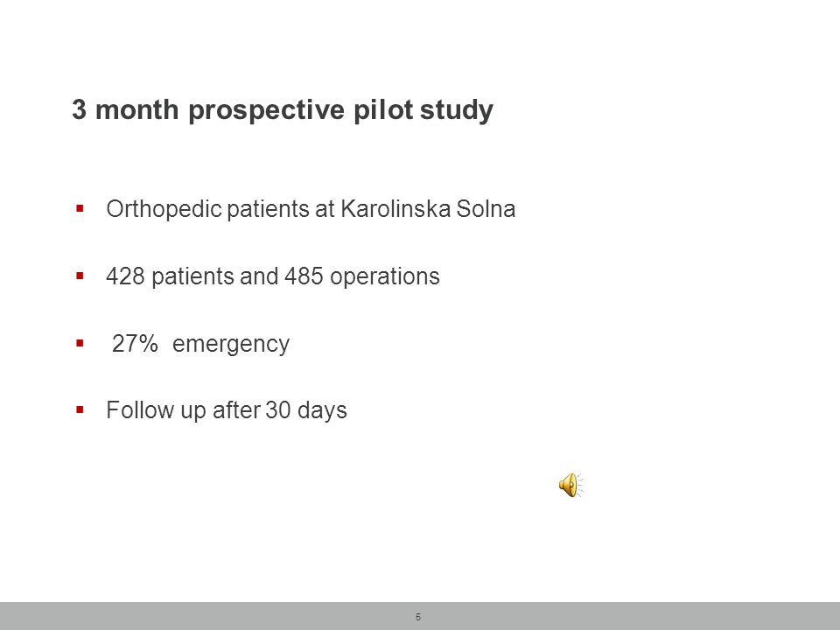Viewport: 840px width, 630px height.
Task: Click the word 'study' in the title
Action: tap(457, 110)
